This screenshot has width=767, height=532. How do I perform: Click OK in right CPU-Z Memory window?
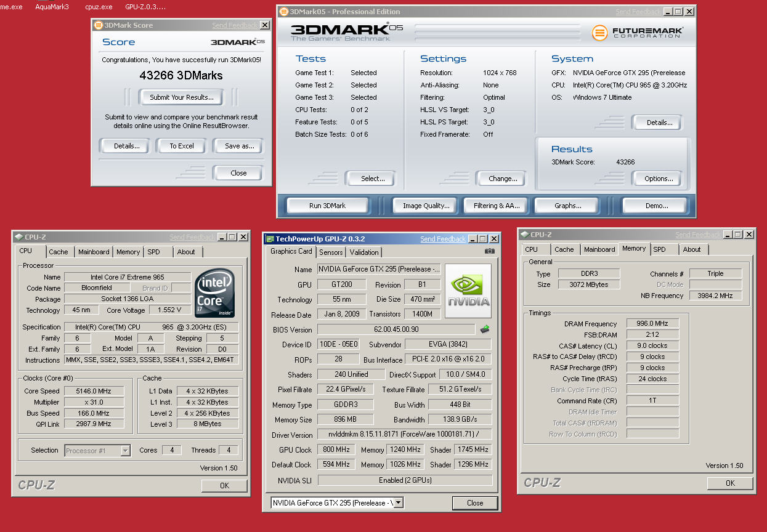(x=730, y=483)
